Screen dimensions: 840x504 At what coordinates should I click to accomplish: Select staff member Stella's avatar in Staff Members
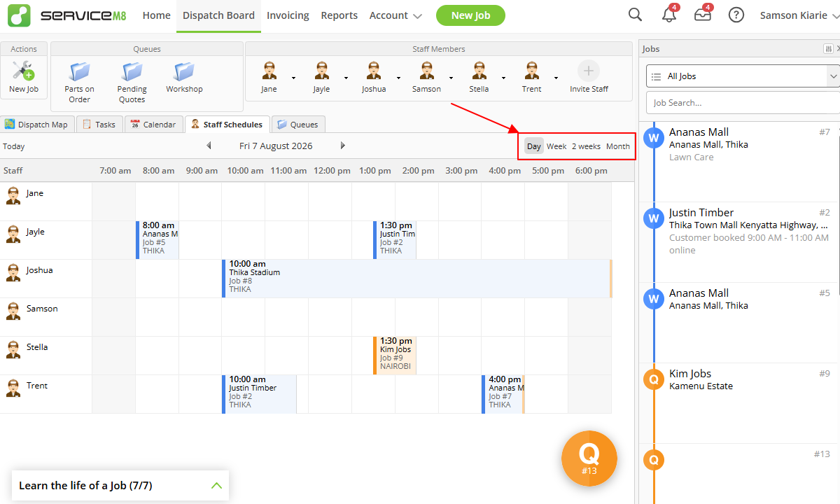[479, 71]
